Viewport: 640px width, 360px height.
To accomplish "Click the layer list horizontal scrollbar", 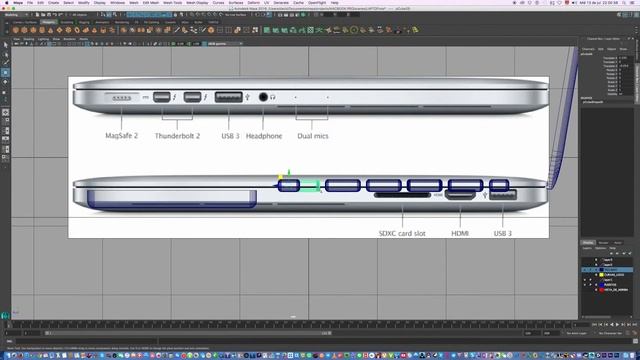I will (597, 317).
